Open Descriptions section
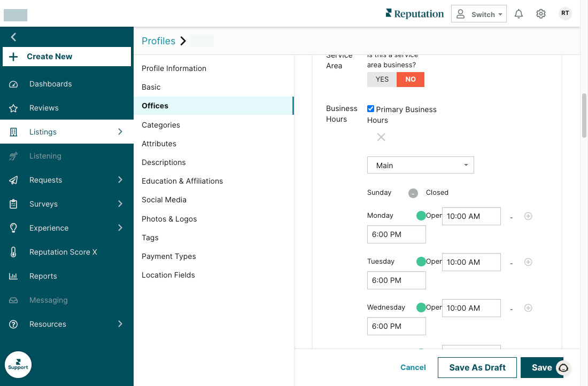The image size is (588, 386). click(164, 162)
